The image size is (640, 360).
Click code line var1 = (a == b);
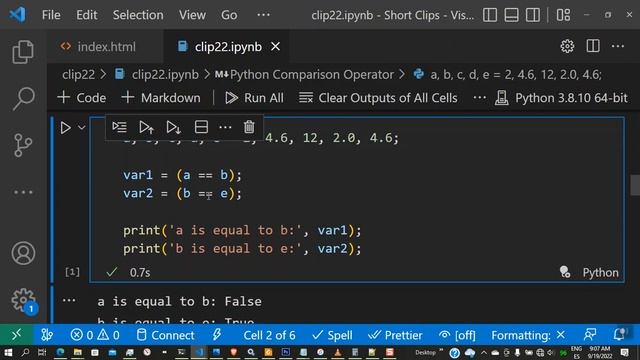[182, 175]
